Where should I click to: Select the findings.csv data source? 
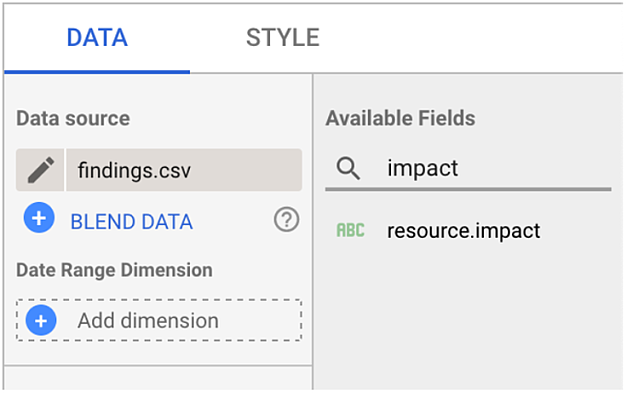click(x=184, y=170)
